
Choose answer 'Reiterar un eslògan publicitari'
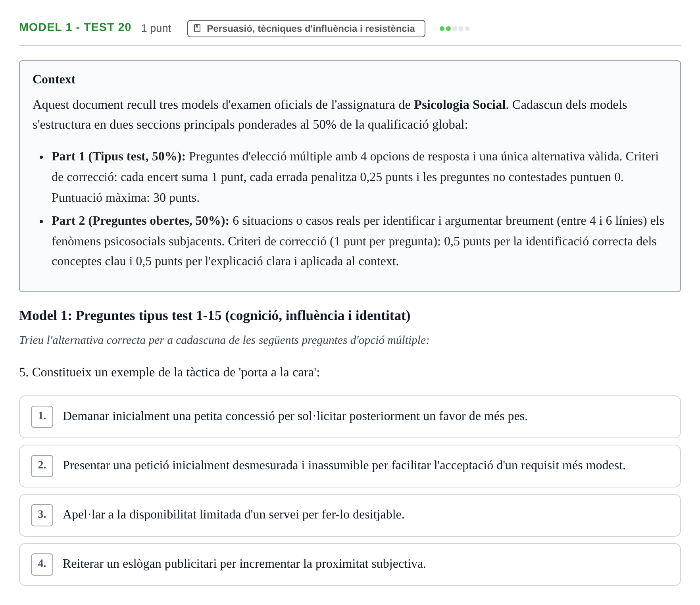(x=350, y=565)
